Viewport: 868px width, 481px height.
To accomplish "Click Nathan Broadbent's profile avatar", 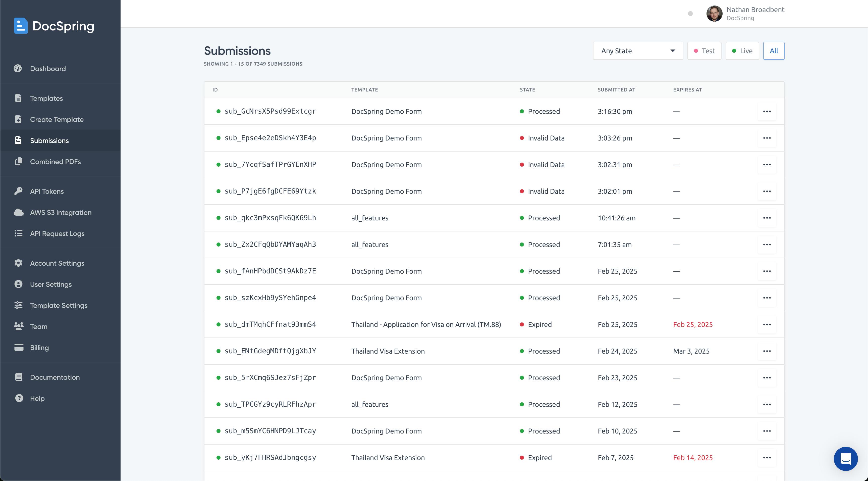I will coord(714,14).
